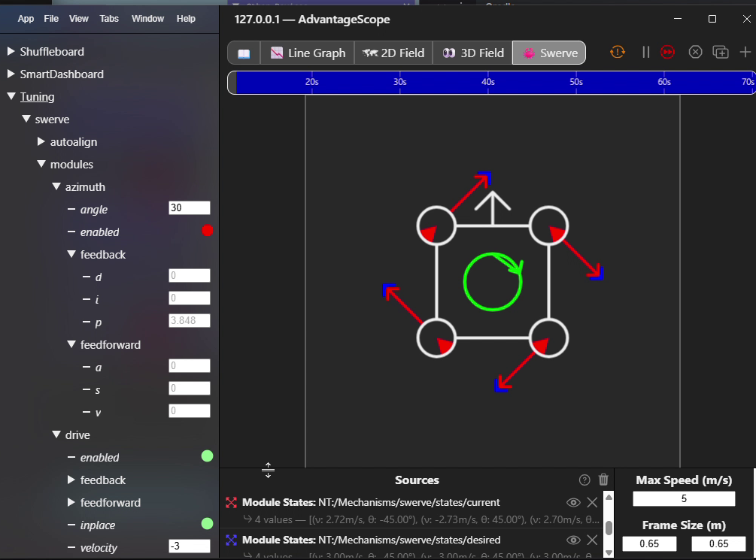
Task: Click the 20s mark on timeline
Action: click(311, 82)
